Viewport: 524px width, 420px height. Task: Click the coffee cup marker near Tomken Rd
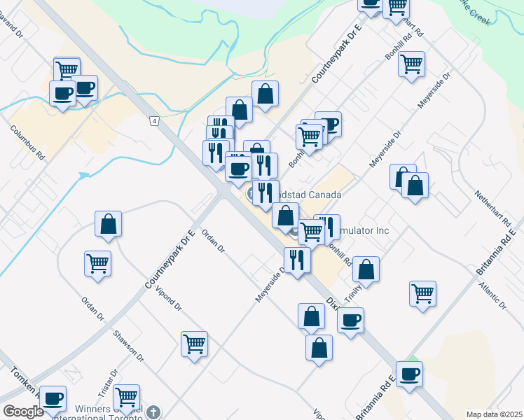(53, 398)
